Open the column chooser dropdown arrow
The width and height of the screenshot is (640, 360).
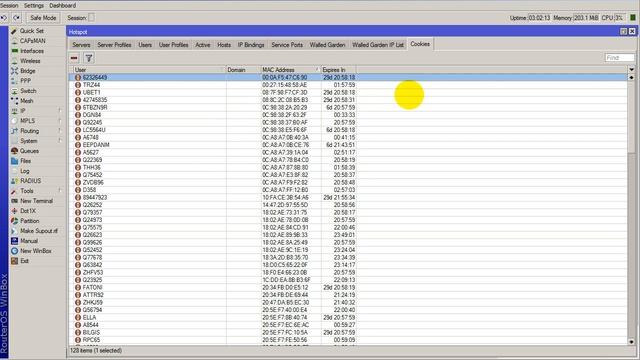(x=631, y=70)
